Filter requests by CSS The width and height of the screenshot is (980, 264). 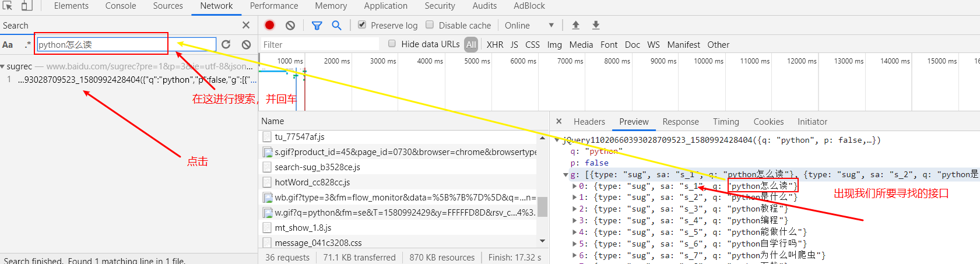coord(532,44)
